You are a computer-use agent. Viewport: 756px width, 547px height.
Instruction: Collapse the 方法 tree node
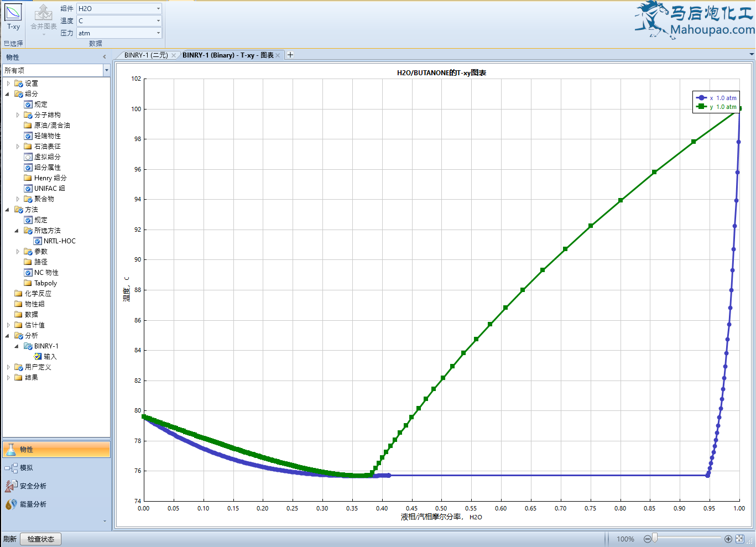(x=8, y=210)
